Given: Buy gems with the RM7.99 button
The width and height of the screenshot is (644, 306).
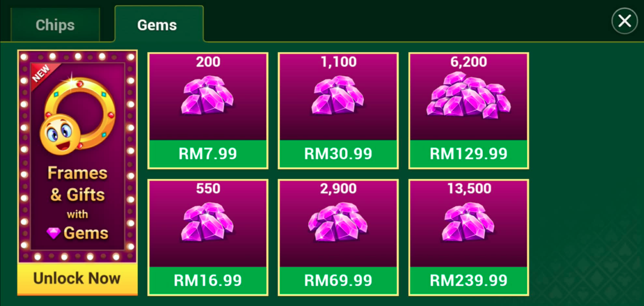Looking at the screenshot, I should click(208, 154).
